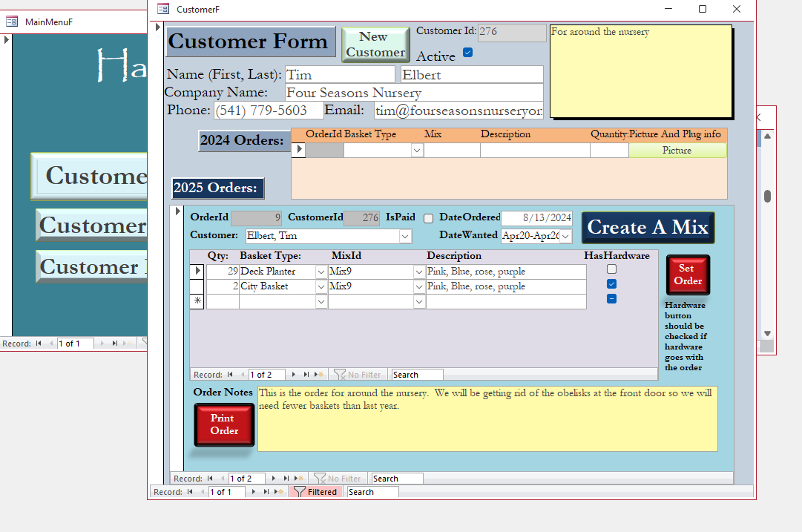The height and width of the screenshot is (532, 802).
Task: Click the record selector arrow beside OrderId 9
Action: tap(177, 211)
